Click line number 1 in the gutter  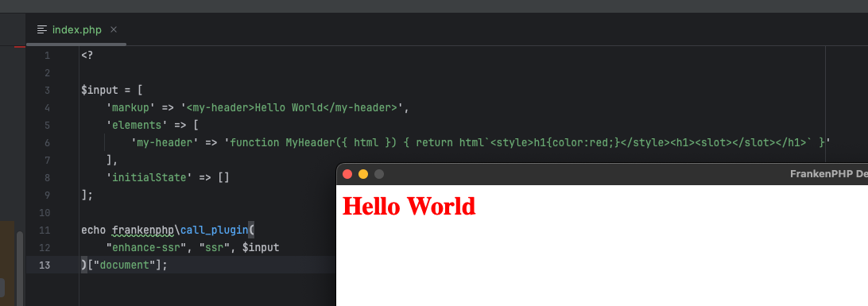[47, 56]
